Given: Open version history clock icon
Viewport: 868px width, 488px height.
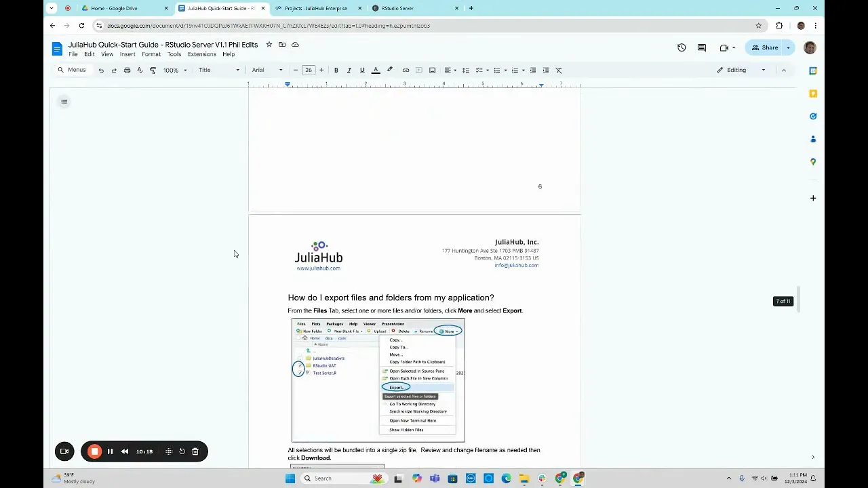Looking at the screenshot, I should pyautogui.click(x=682, y=47).
